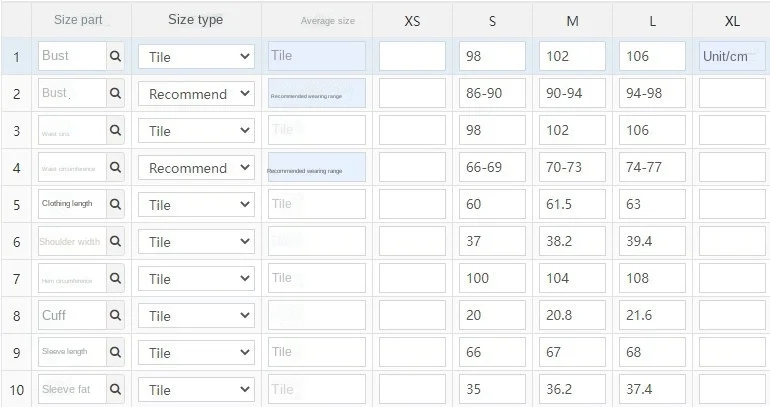Image resolution: width=770 pixels, height=407 pixels.
Task: Click the search icon in row 4 Waist circumference
Action: 115,168
